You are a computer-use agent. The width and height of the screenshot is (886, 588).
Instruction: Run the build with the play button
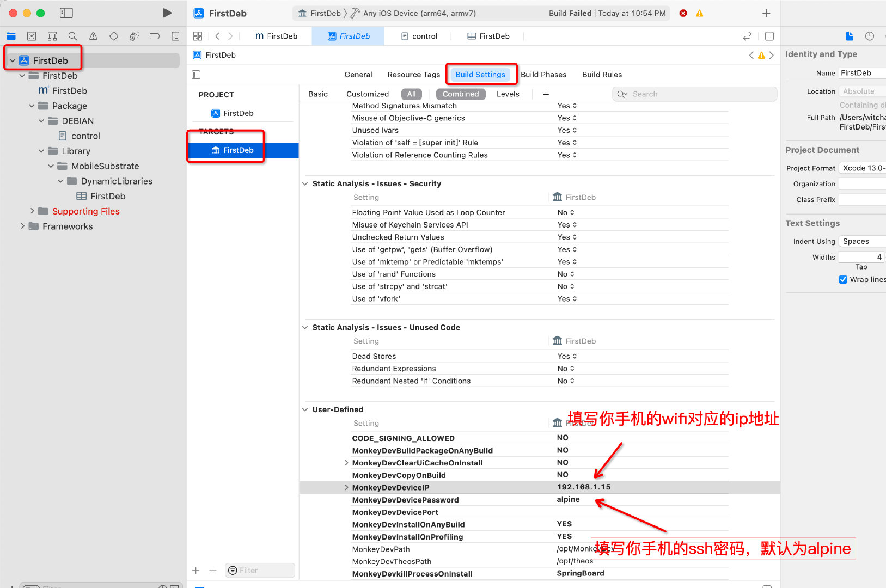click(167, 13)
